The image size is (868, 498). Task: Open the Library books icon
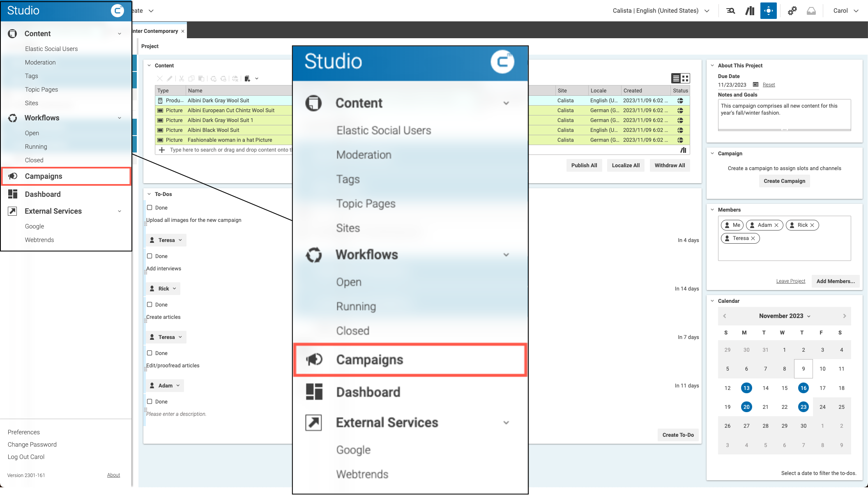click(750, 11)
